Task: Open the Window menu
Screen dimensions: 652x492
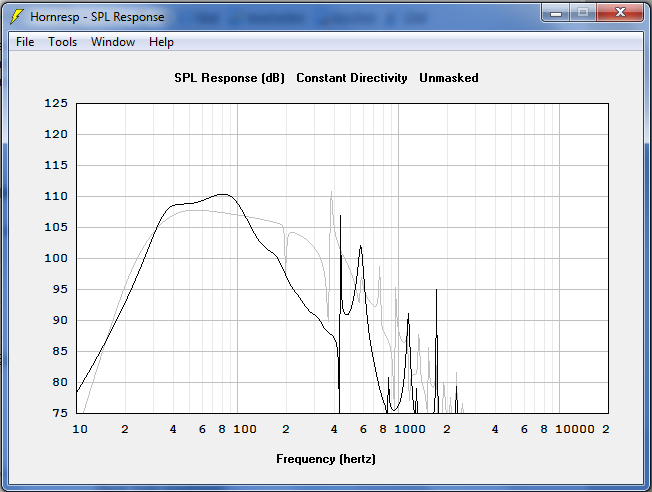Action: coord(113,42)
